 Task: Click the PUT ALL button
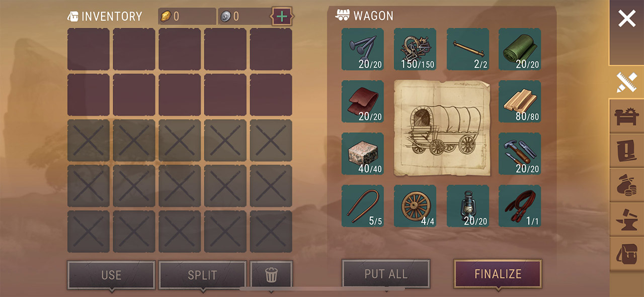pyautogui.click(x=386, y=274)
